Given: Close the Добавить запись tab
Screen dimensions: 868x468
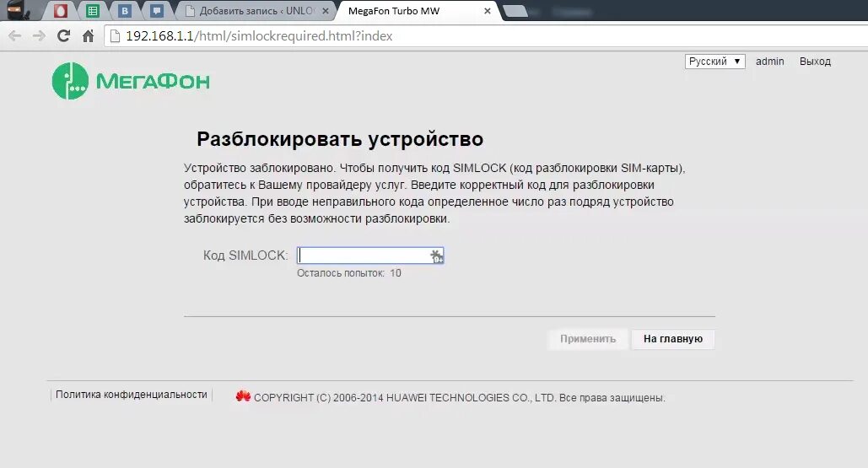Looking at the screenshot, I should (x=326, y=10).
